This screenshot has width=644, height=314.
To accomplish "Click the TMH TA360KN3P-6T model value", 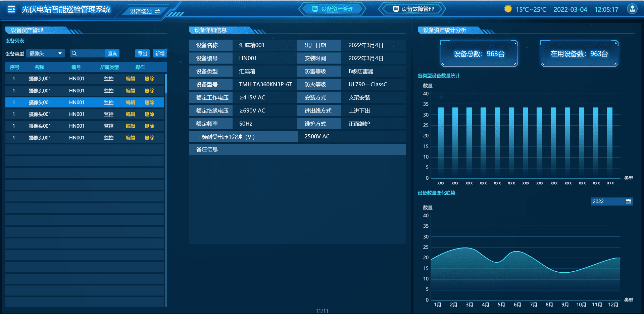I will tap(265, 84).
